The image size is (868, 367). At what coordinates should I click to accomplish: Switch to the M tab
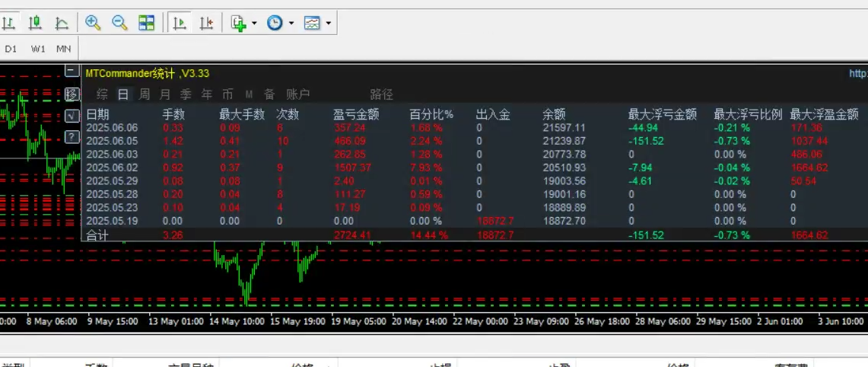(x=249, y=94)
